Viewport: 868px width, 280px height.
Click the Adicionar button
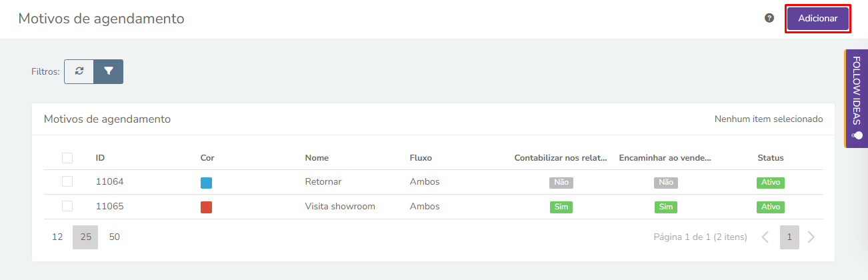tap(818, 19)
